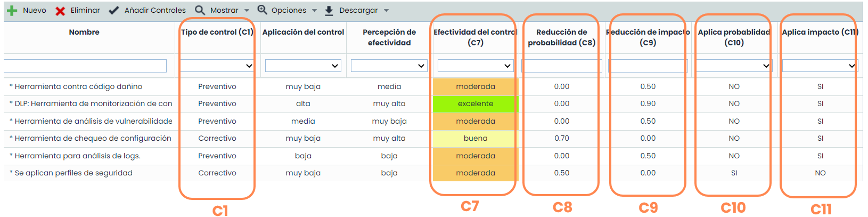The image size is (868, 217).
Task: Sort by the Nombre column header
Action: point(84,32)
